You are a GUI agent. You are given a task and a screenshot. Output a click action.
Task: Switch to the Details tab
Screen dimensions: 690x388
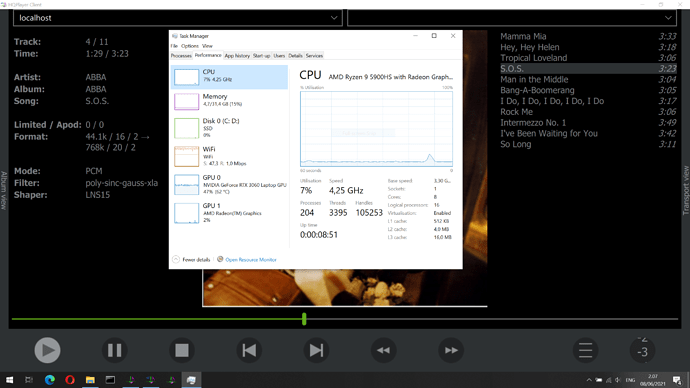pyautogui.click(x=295, y=56)
